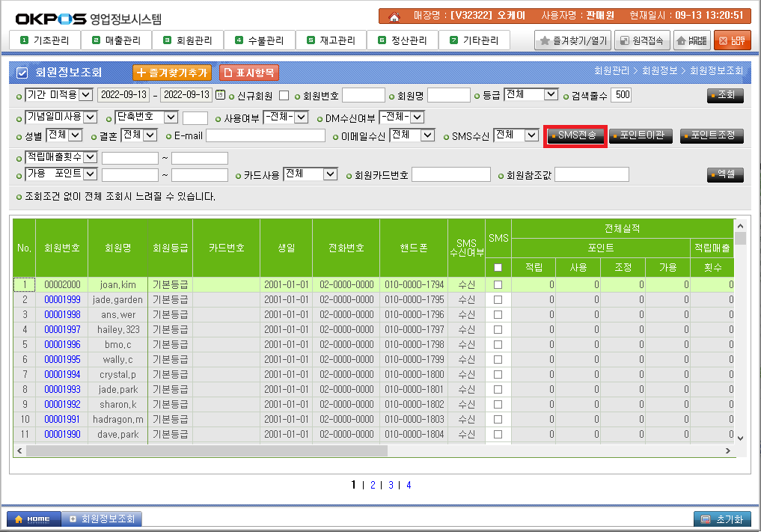Check the SMS box for joan,kim row
Screen dimensions: 761x532
[x=498, y=285]
